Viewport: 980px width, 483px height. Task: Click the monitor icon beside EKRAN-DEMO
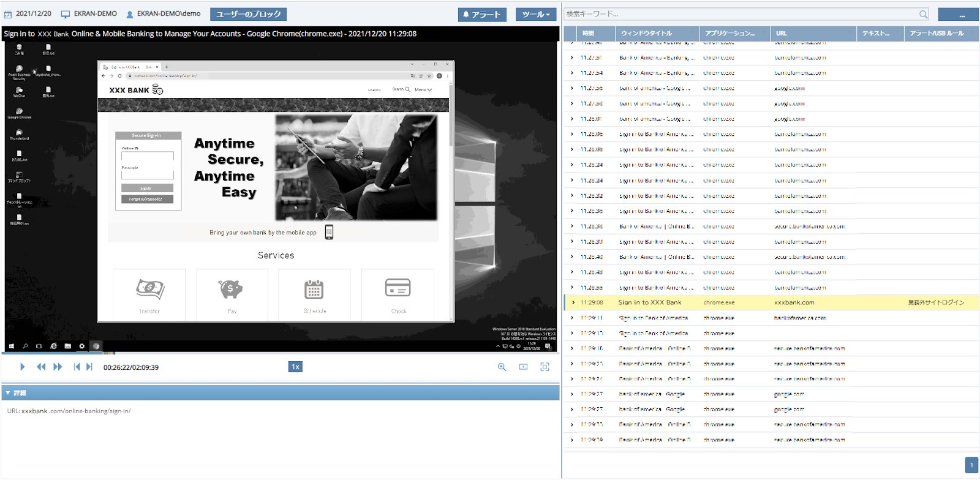pos(66,14)
